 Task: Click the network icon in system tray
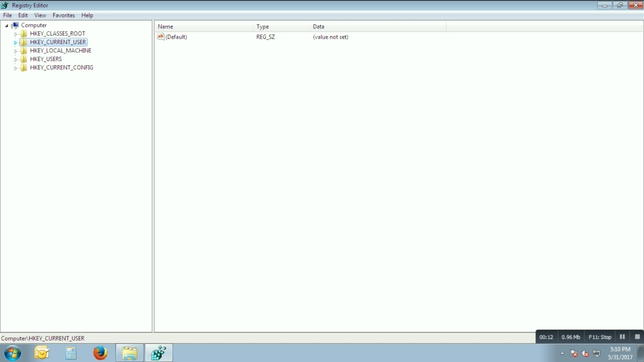click(596, 353)
